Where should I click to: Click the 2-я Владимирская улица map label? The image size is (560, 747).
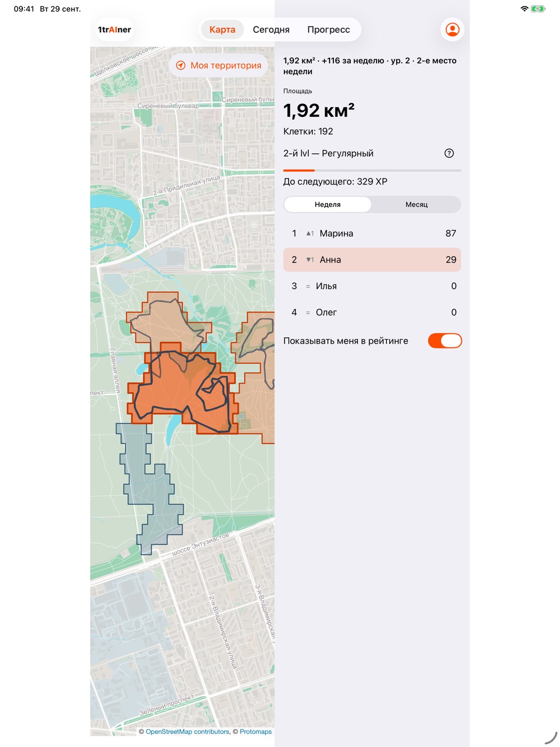[x=222, y=632]
